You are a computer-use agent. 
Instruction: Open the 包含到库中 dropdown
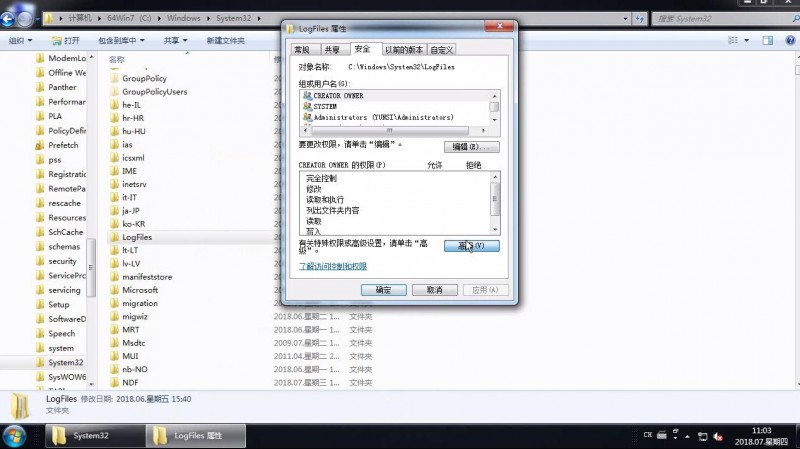[121, 40]
